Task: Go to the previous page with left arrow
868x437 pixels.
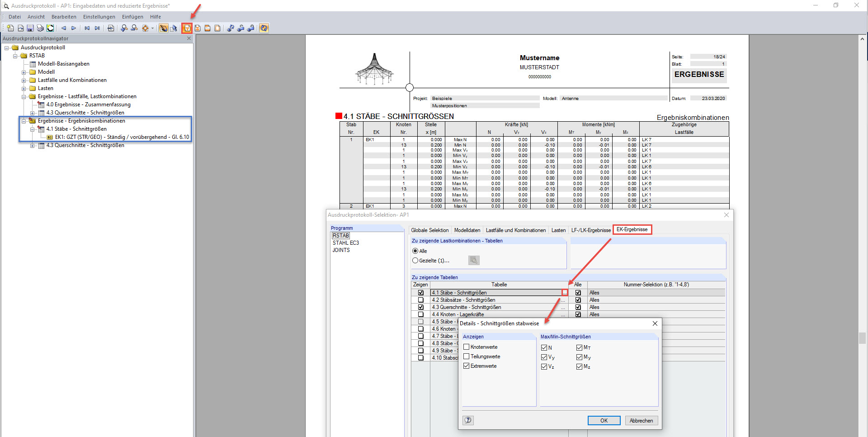Action: 64,28
